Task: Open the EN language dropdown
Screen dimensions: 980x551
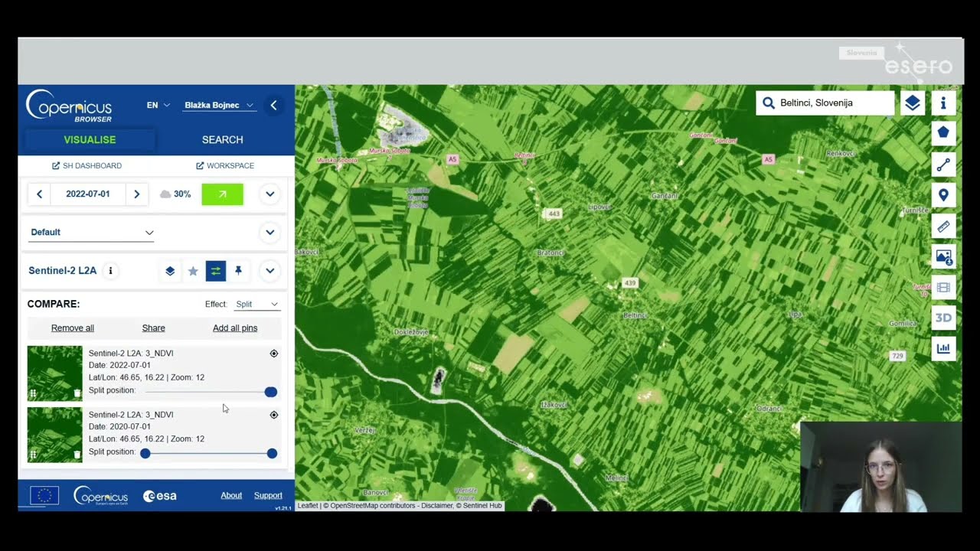Action: tap(158, 106)
